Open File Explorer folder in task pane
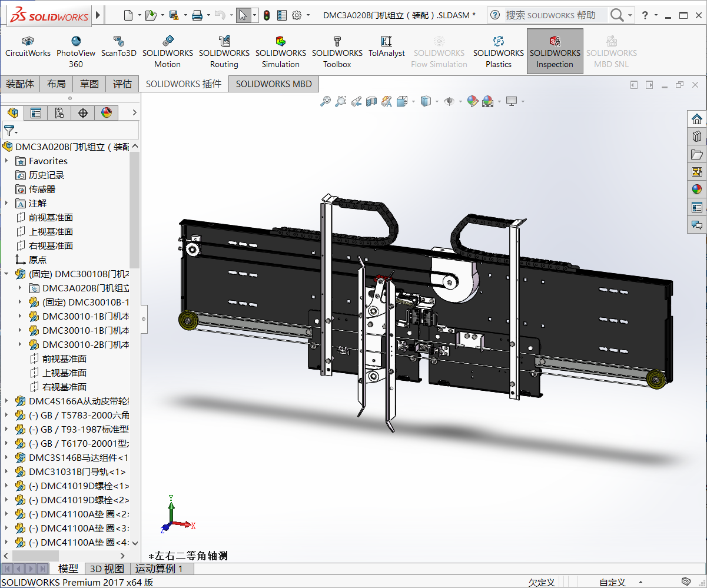The height and width of the screenshot is (588, 707). tap(697, 154)
